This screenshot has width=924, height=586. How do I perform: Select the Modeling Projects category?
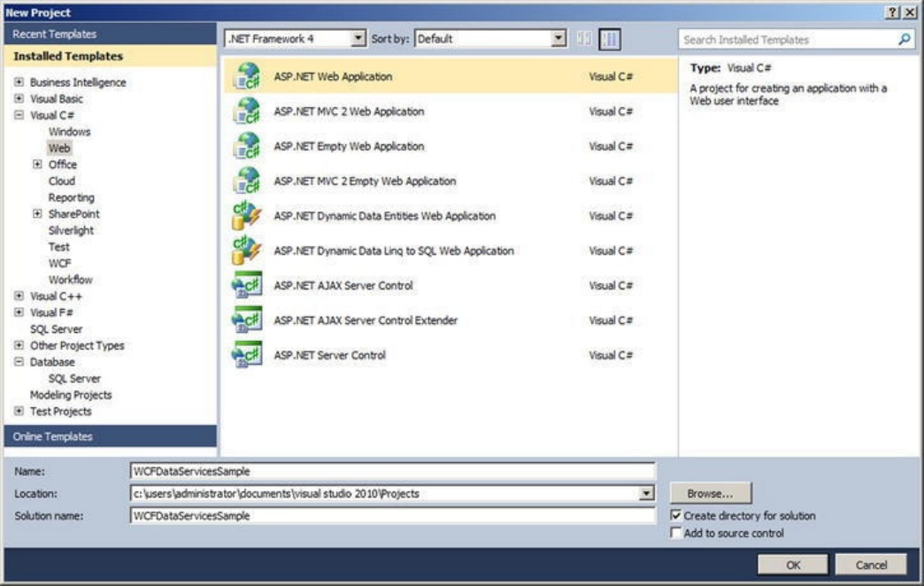[x=71, y=395]
